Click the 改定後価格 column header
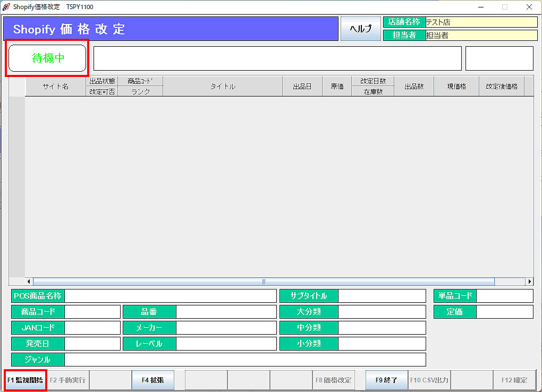 pos(501,87)
